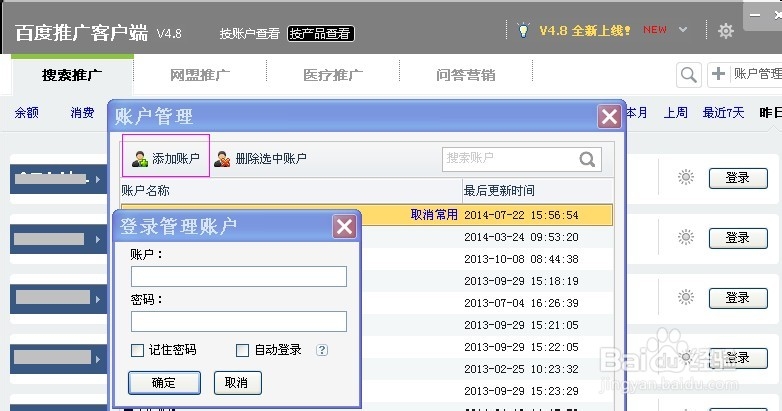Viewport: 782px width, 411px height.
Task: Click the third 登录 button on right
Action: click(738, 298)
